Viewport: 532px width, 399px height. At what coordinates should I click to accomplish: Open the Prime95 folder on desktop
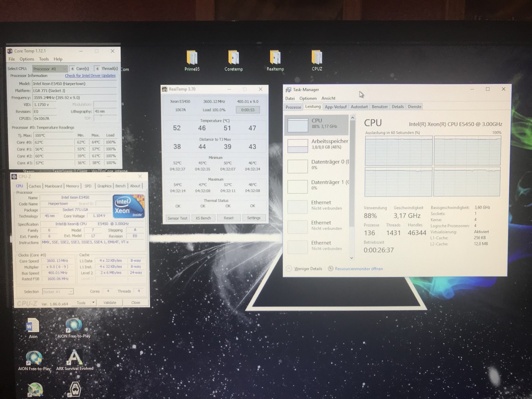[x=192, y=60]
